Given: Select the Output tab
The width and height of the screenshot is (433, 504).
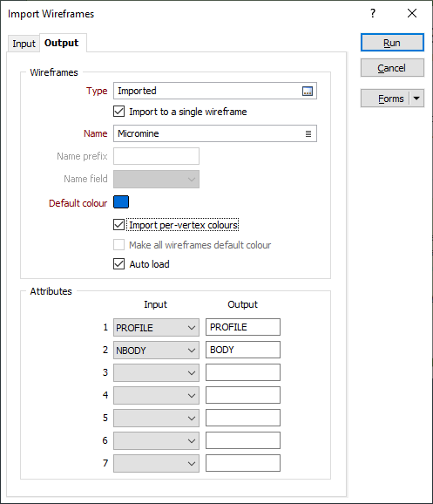Looking at the screenshot, I should pyautogui.click(x=61, y=43).
